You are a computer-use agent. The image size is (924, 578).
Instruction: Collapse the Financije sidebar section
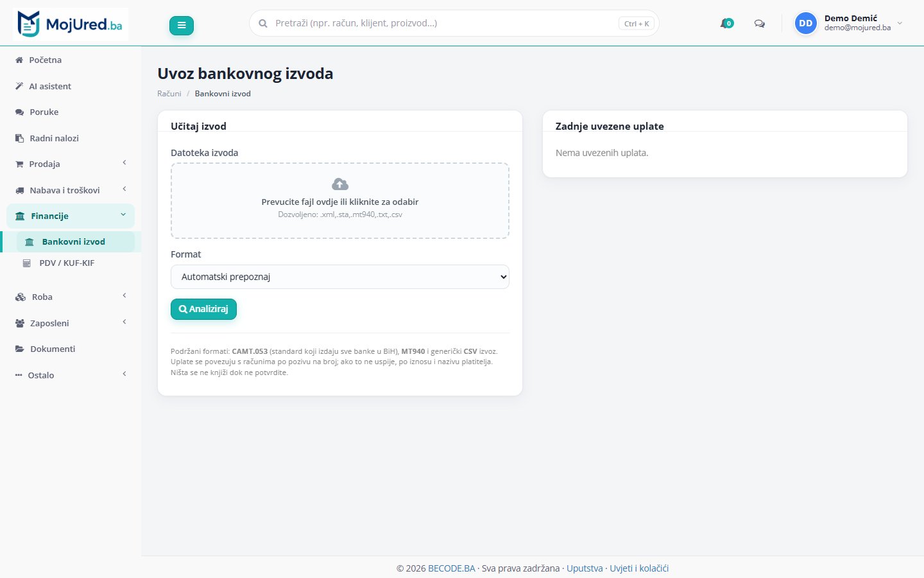(x=71, y=216)
